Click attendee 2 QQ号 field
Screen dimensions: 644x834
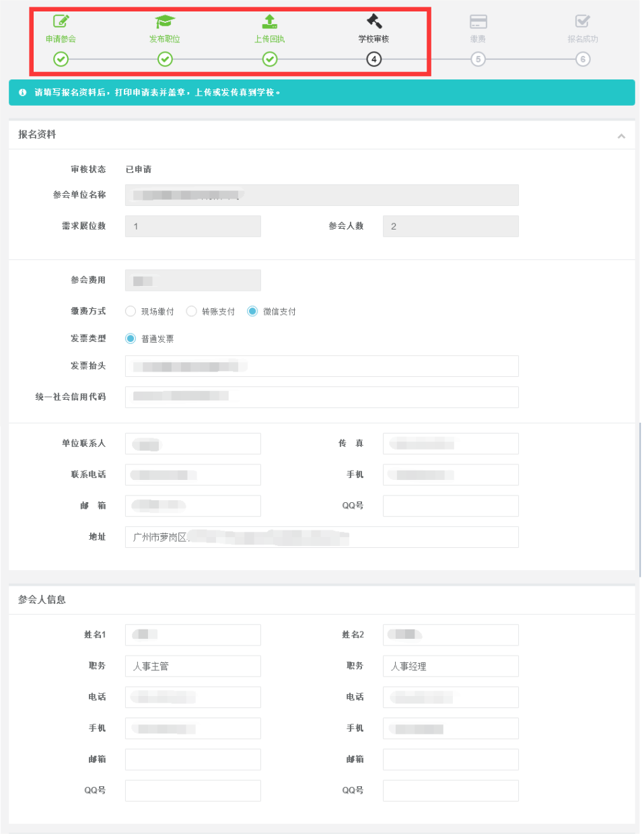[451, 791]
